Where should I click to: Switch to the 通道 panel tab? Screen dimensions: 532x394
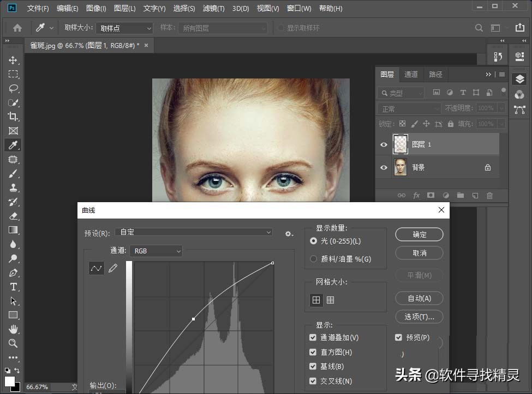(411, 74)
